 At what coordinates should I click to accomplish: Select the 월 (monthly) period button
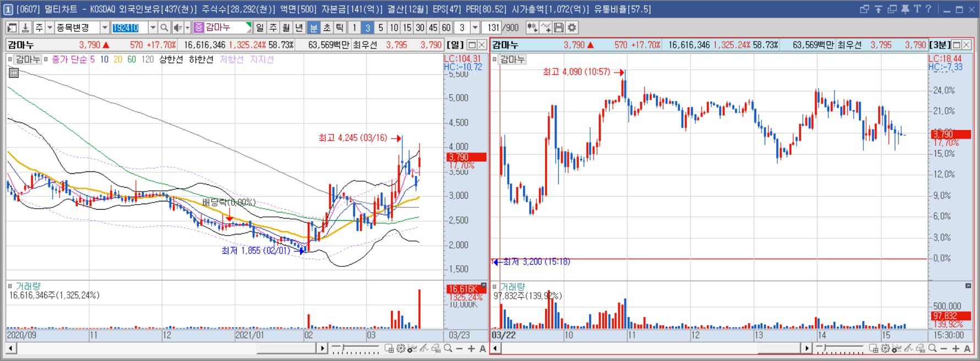click(x=286, y=28)
